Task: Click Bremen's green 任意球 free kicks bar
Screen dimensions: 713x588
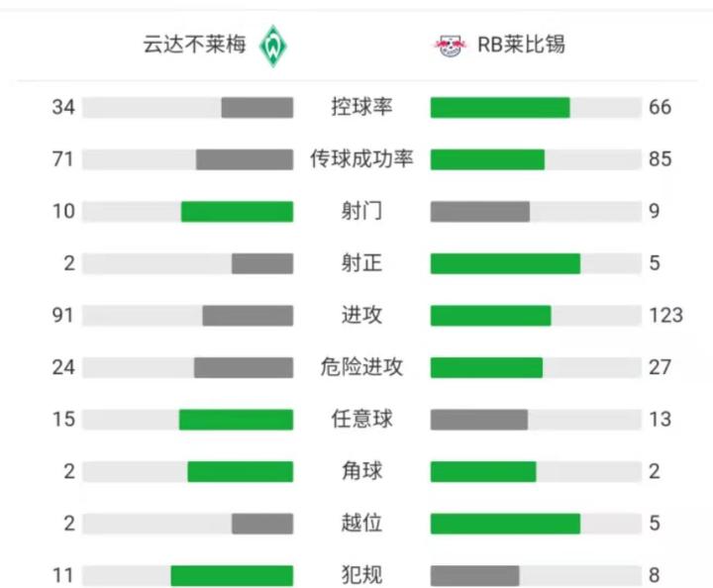Action: 236,419
